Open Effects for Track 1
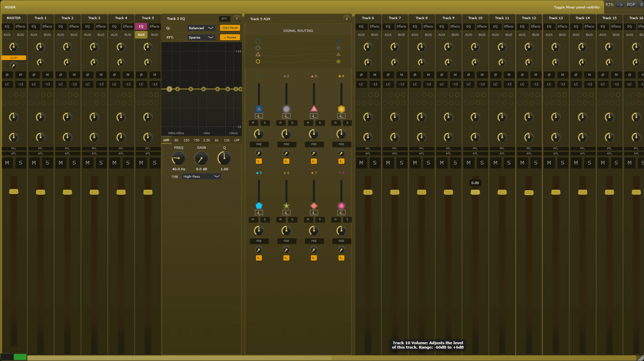The image size is (644, 361). point(47,27)
